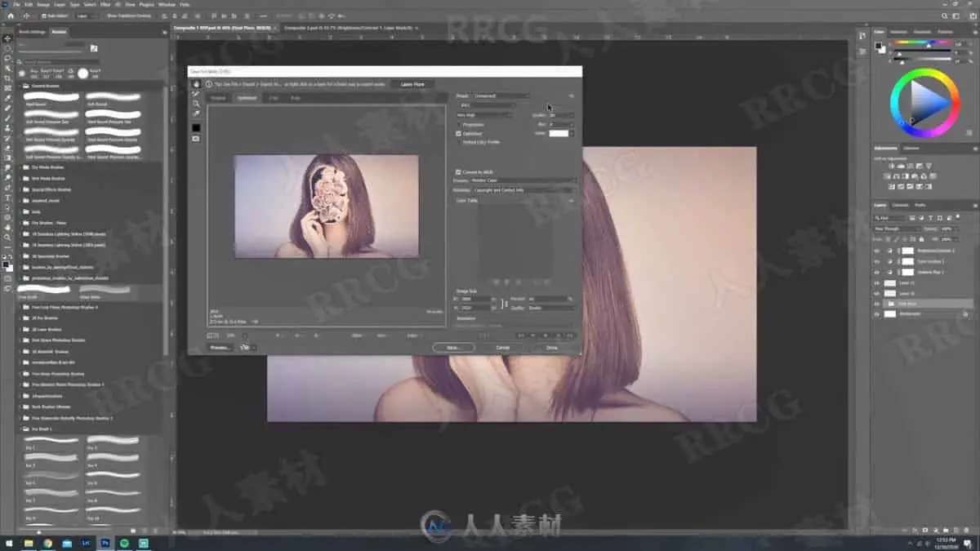Viewport: 980px width, 551px height.
Task: Select the Move tool in Photoshop toolbar
Action: (x=8, y=38)
